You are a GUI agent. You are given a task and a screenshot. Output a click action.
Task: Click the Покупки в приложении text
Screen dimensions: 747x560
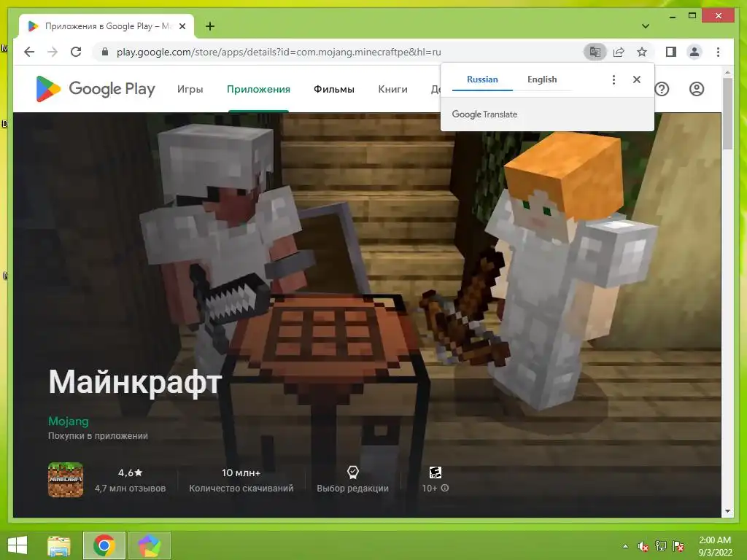point(98,436)
